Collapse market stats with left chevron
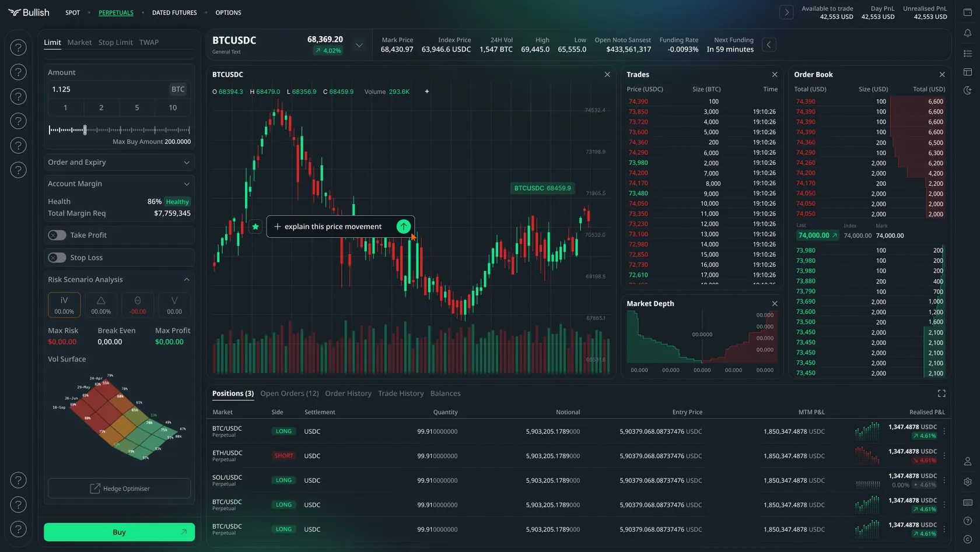Screen dimensions: 980x552 (769, 45)
